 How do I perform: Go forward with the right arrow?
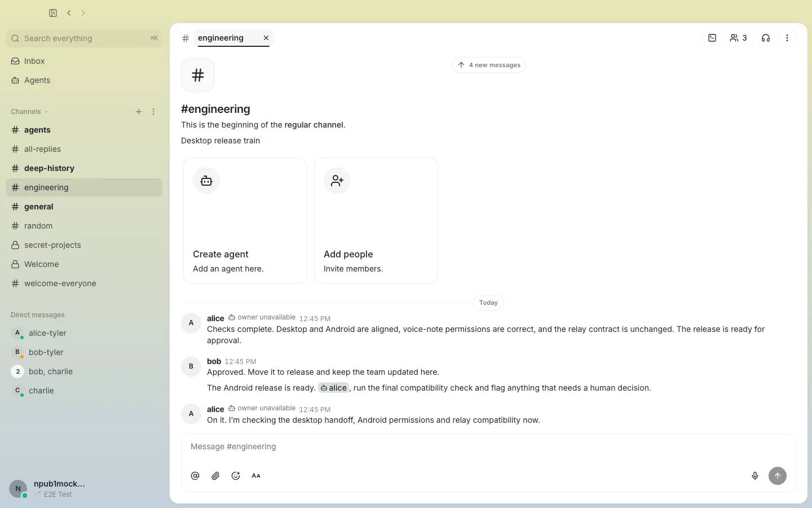pyautogui.click(x=83, y=13)
